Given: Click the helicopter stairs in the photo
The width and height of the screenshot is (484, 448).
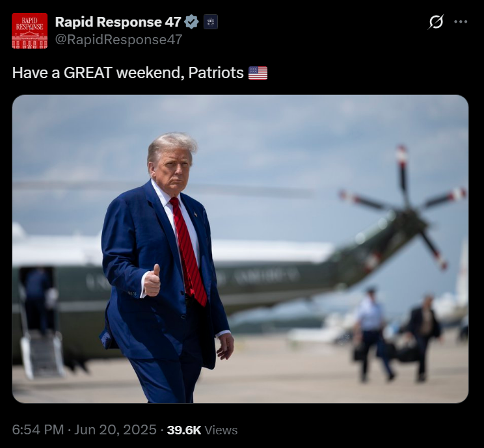Looking at the screenshot, I should [x=42, y=355].
